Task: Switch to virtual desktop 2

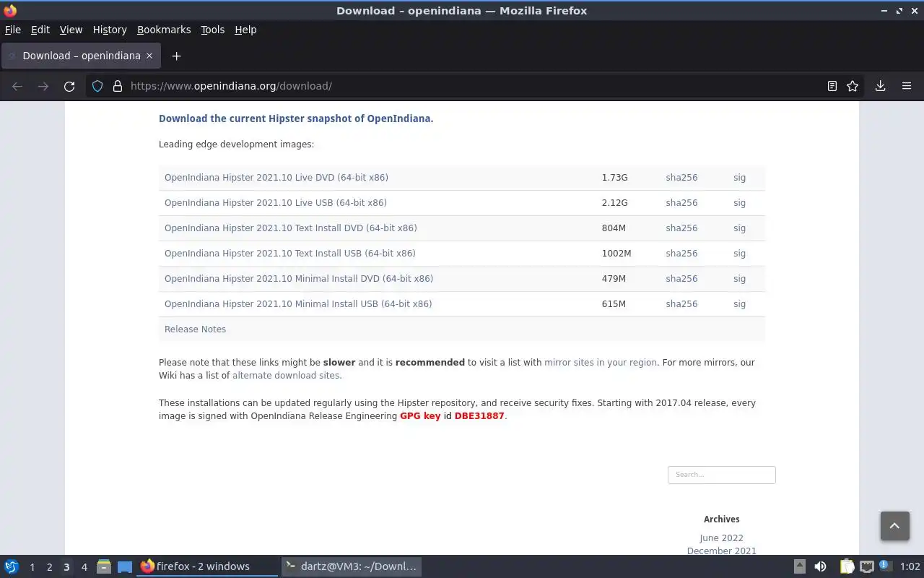Action: coord(49,567)
